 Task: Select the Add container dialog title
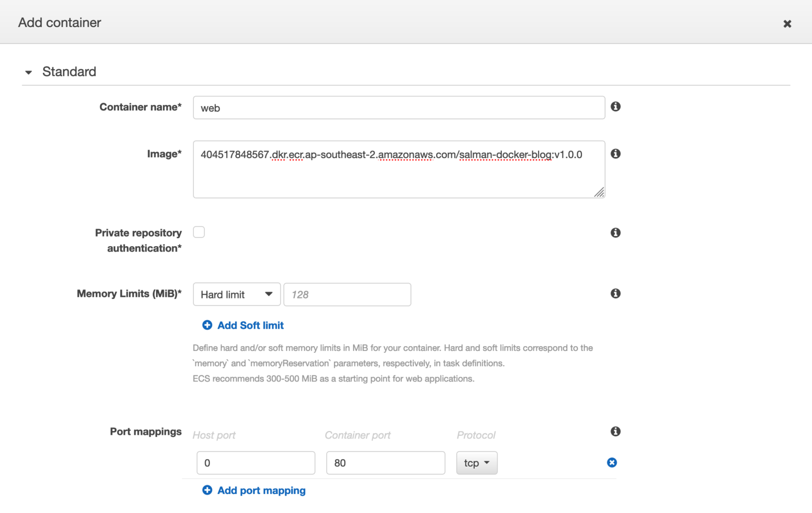[x=59, y=23]
